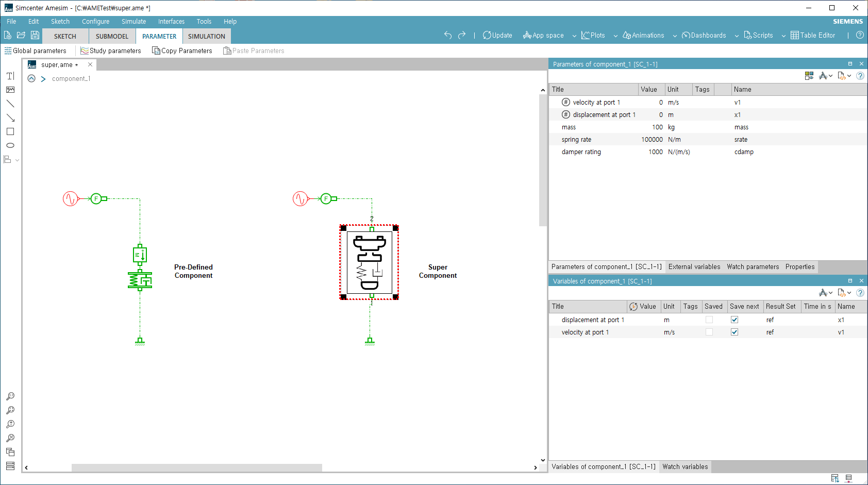Click the align objects icon
This screenshot has height=485, width=868.
8,160
